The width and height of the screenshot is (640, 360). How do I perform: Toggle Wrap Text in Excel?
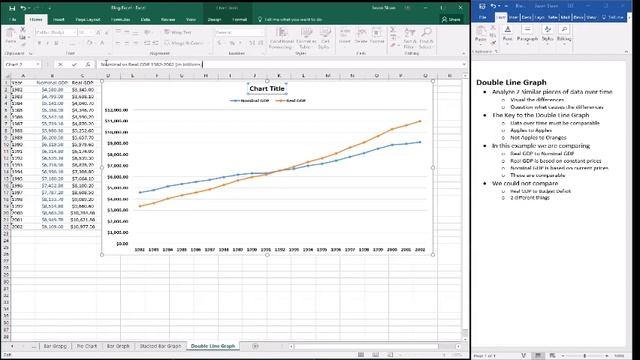[x=178, y=32]
